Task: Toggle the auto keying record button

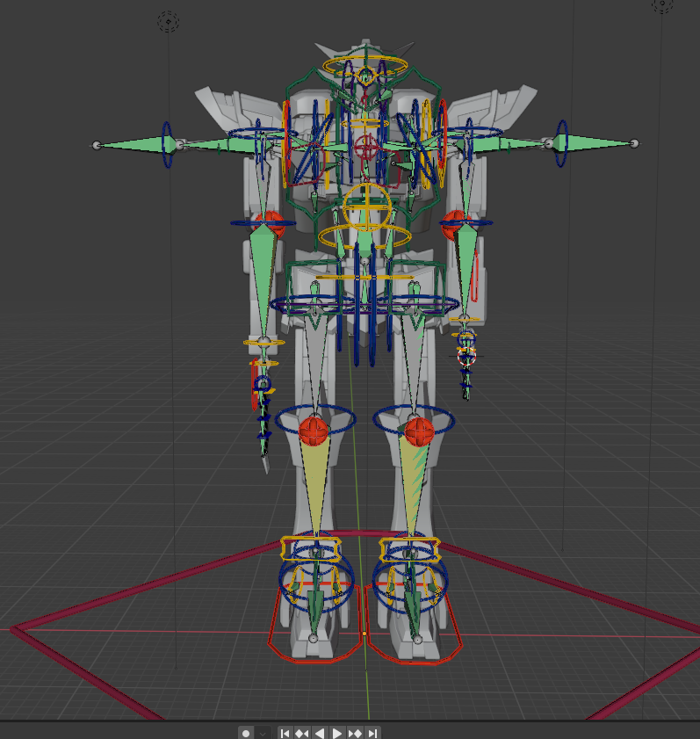Action: 245,734
